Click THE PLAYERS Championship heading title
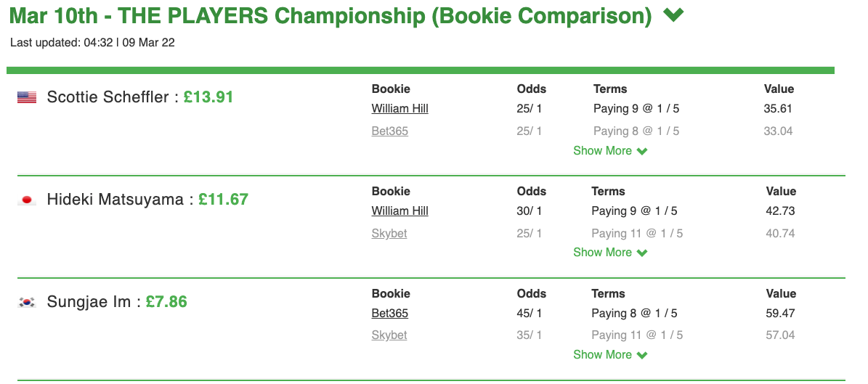The image size is (868, 384). (x=330, y=16)
